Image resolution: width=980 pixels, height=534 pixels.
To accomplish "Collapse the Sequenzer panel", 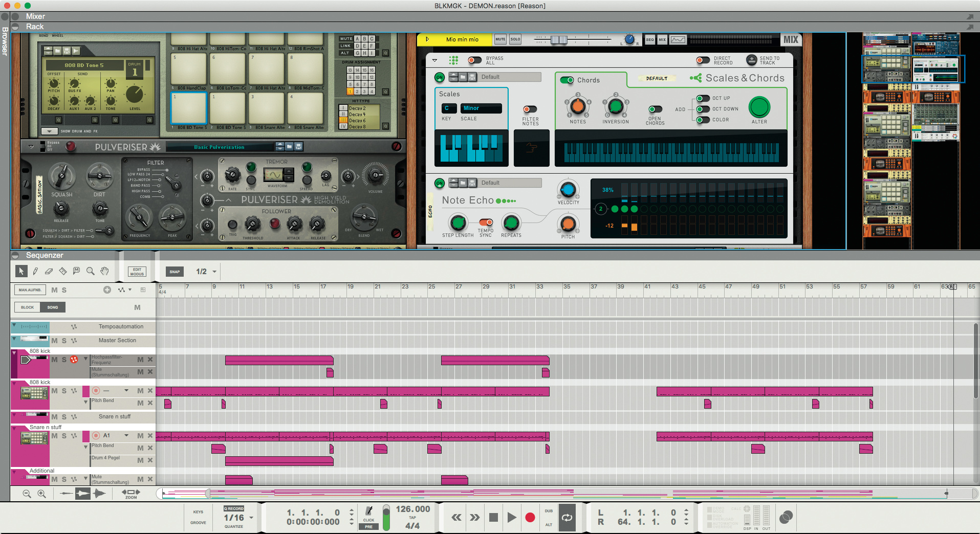I will (15, 255).
